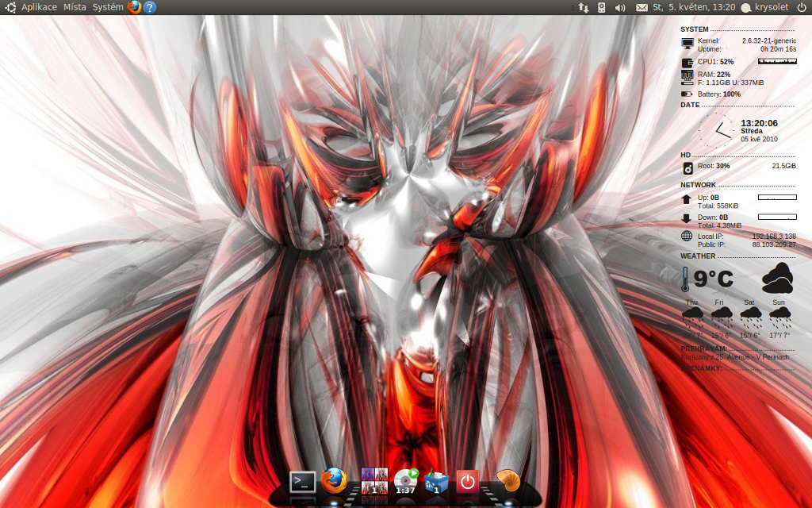Click the WEATHER section header

698,256
